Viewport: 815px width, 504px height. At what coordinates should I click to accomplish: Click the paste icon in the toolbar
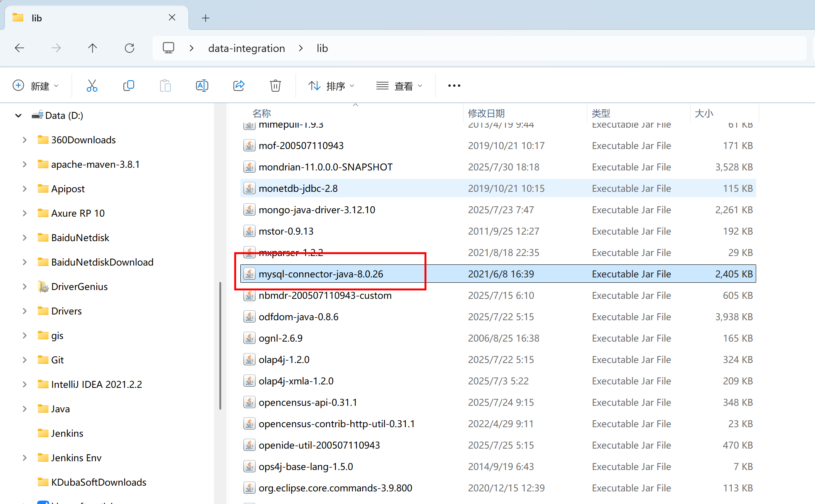pos(165,85)
